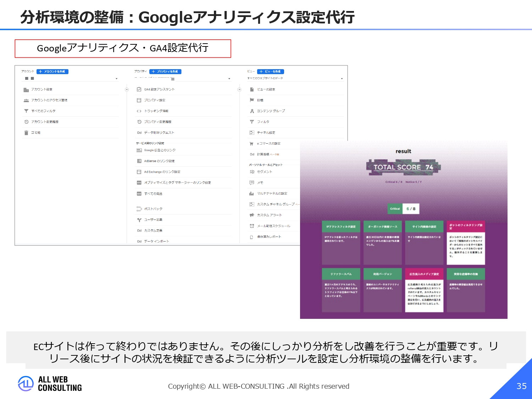
Task: Toggle the property column collapse arrow
Action: tap(239, 89)
